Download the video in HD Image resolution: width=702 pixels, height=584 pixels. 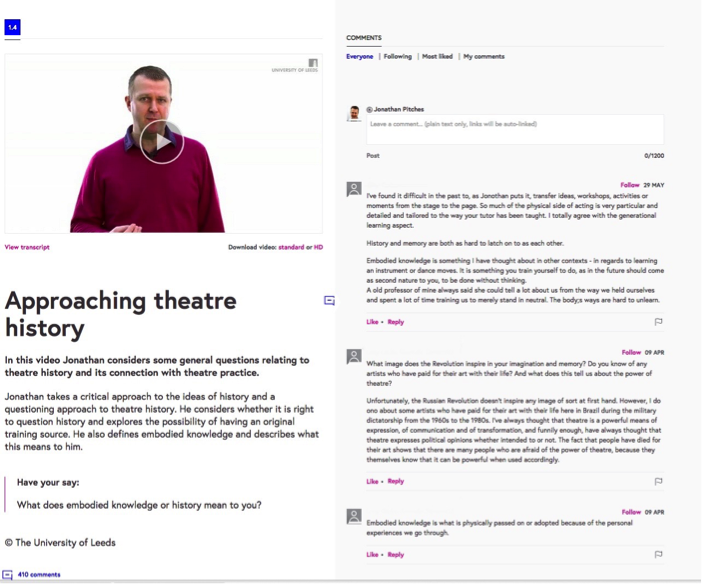318,247
